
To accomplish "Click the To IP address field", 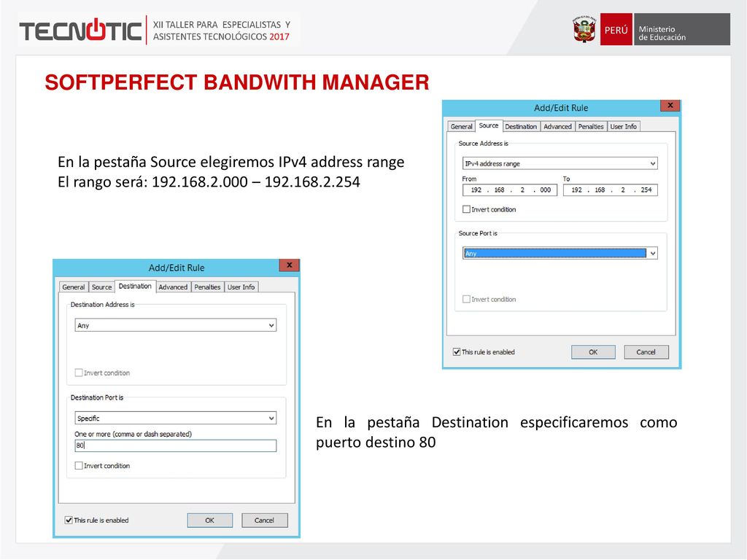I will (x=611, y=190).
